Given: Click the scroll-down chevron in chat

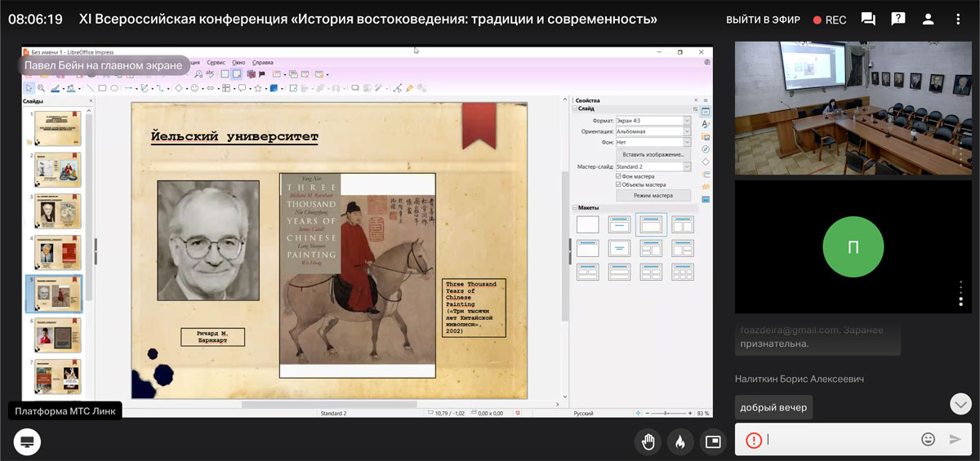Looking at the screenshot, I should (x=960, y=404).
